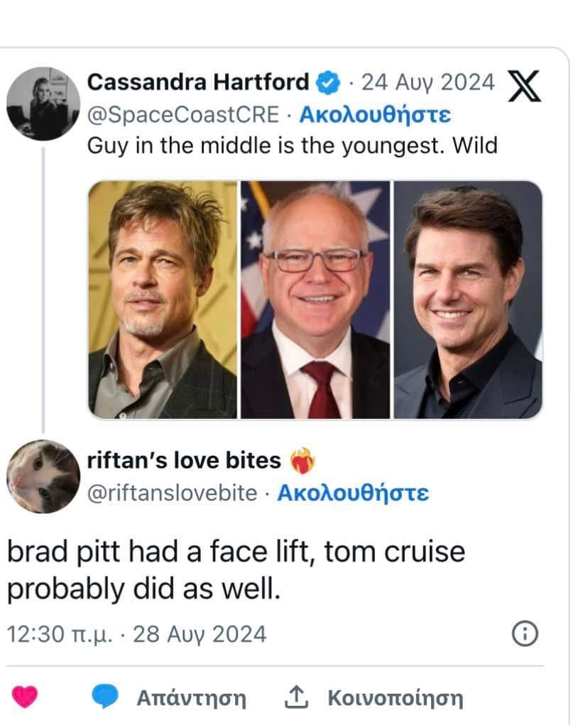Open the right photo in the quoted tweet
Viewport: 588px width, 725px height.
468,300
